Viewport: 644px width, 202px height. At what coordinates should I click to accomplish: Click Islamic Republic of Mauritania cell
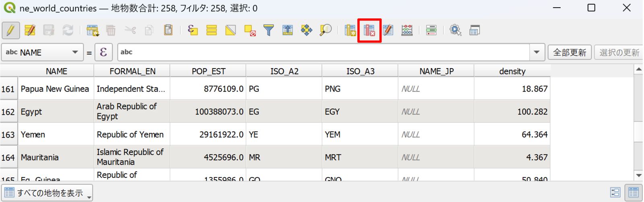132,158
